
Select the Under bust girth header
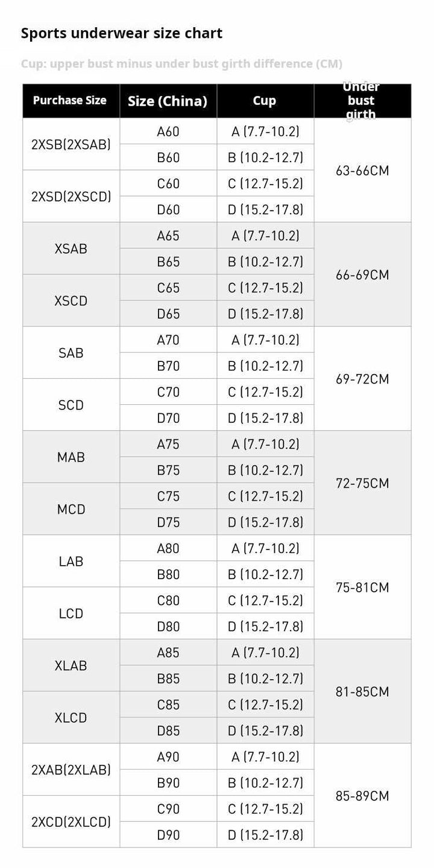pyautogui.click(x=362, y=101)
